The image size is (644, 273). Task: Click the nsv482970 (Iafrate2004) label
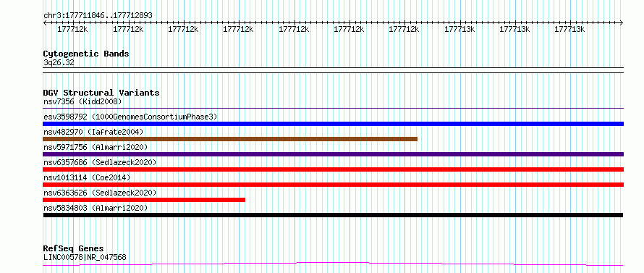coord(93,132)
